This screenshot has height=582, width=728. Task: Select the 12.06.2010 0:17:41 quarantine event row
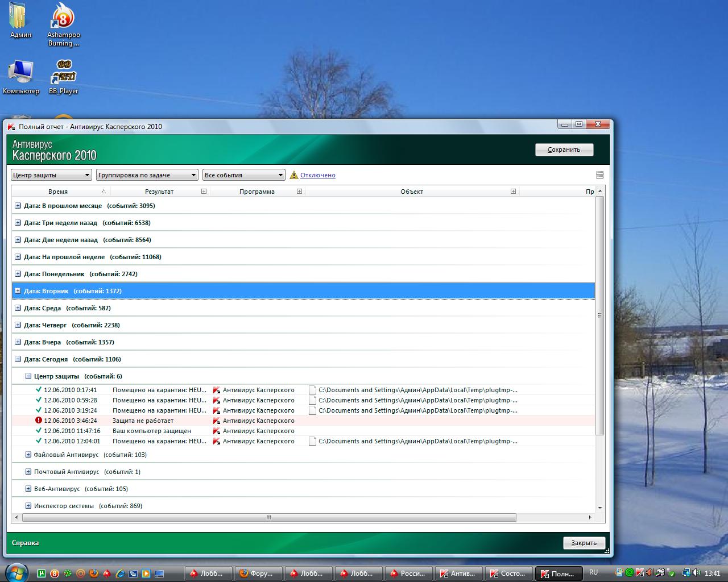pyautogui.click(x=303, y=390)
